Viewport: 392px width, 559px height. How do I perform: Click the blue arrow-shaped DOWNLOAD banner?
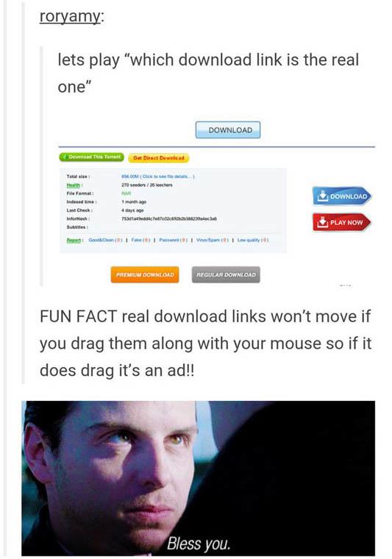point(342,196)
